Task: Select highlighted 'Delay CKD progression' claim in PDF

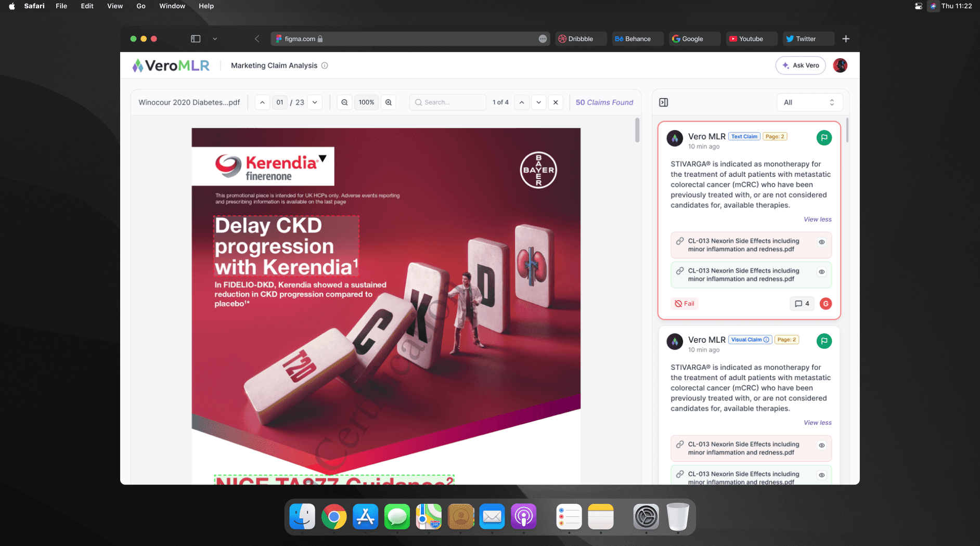Action: (286, 245)
